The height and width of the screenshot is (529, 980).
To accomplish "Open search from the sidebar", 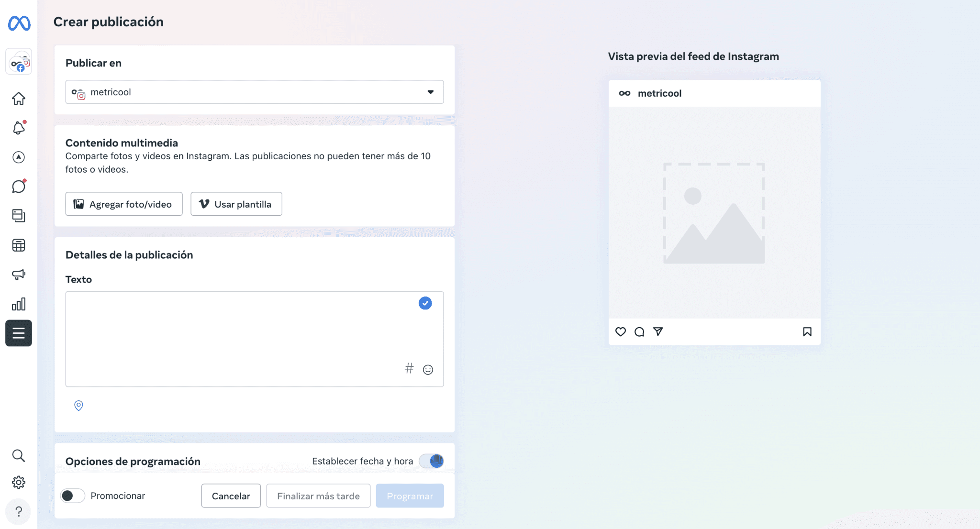I will point(19,455).
